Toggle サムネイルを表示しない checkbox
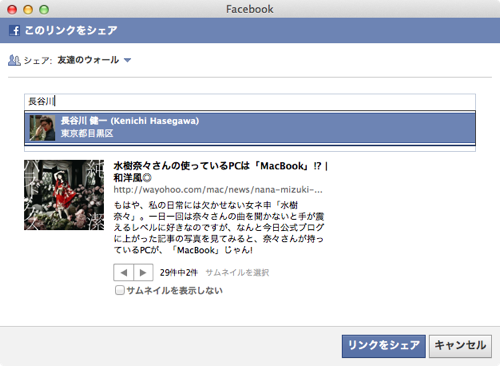The height and width of the screenshot is (366, 500). coord(120,290)
